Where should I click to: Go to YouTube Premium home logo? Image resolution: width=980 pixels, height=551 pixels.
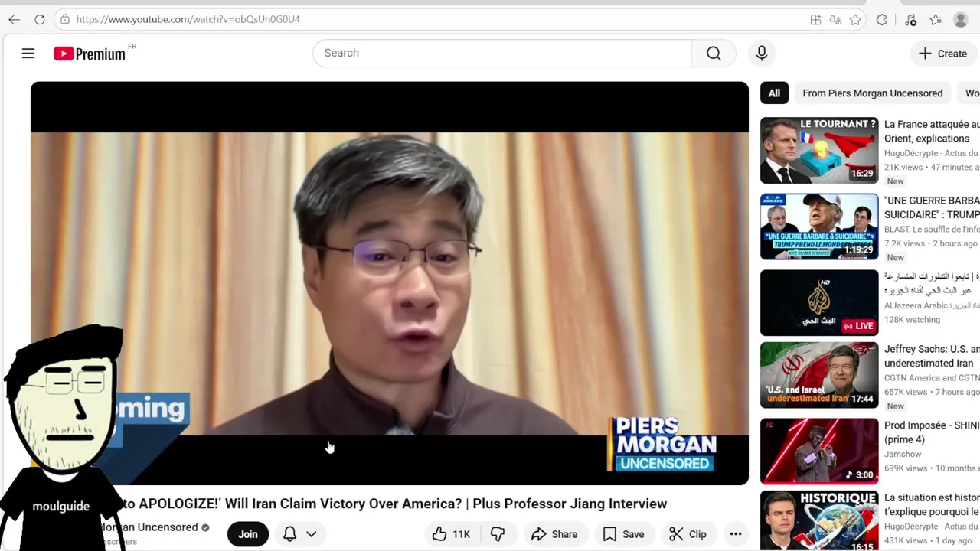click(x=90, y=54)
